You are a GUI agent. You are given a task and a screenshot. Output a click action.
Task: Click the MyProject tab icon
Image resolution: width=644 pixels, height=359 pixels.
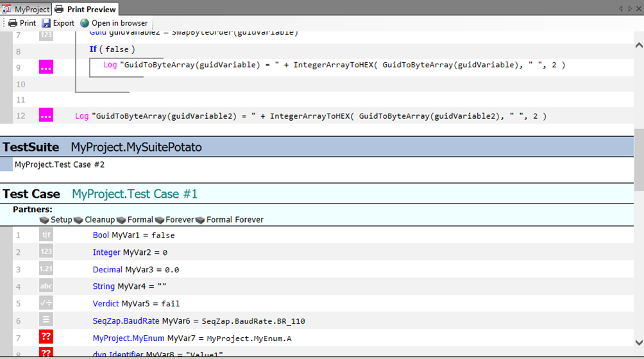(x=6, y=9)
